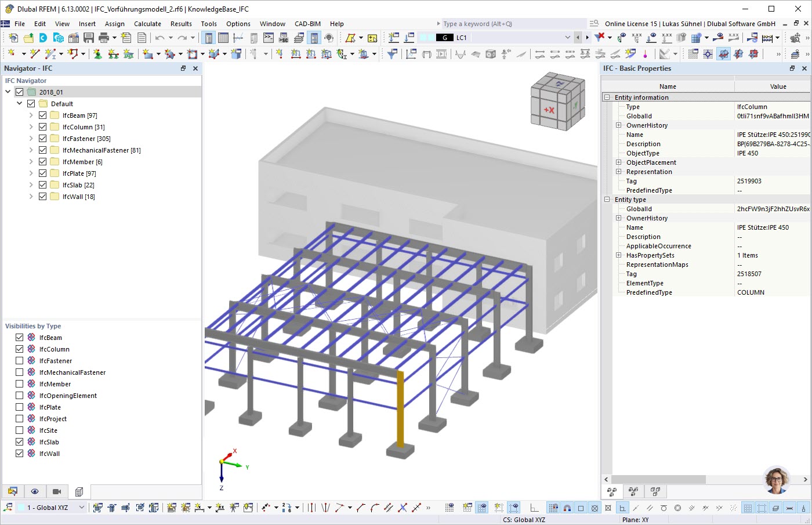Open the script console icon

[268, 38]
